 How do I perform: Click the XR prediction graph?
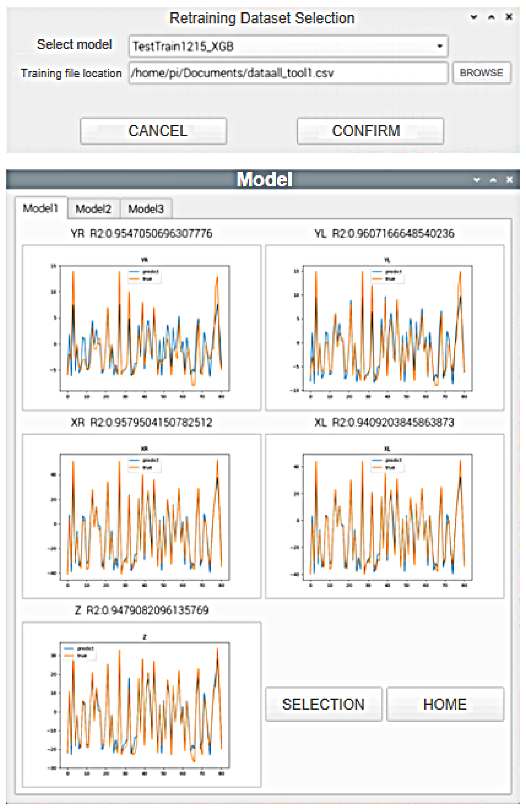tap(142, 516)
